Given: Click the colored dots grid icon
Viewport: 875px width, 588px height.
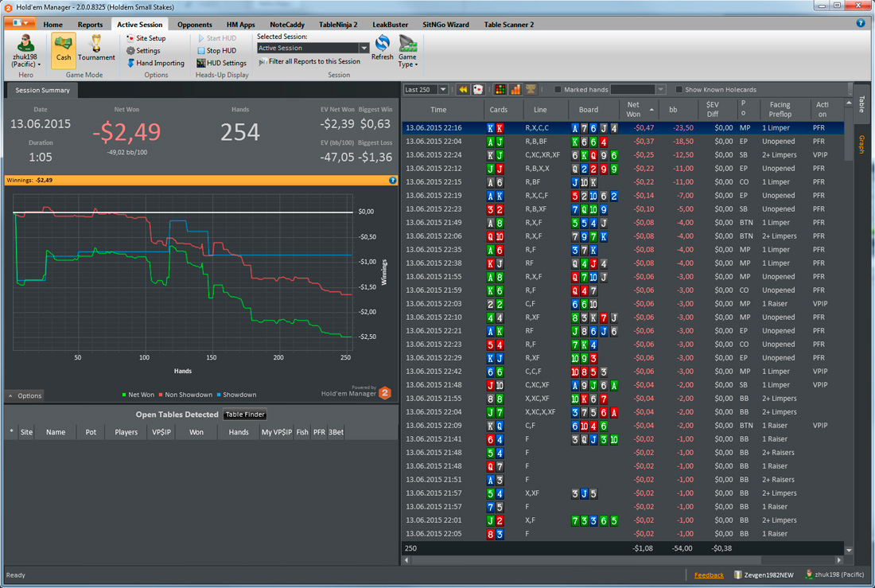Looking at the screenshot, I should [x=500, y=89].
